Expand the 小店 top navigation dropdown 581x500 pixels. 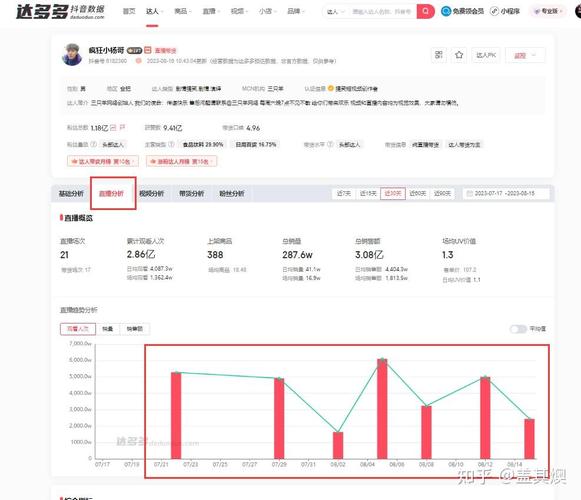point(268,11)
